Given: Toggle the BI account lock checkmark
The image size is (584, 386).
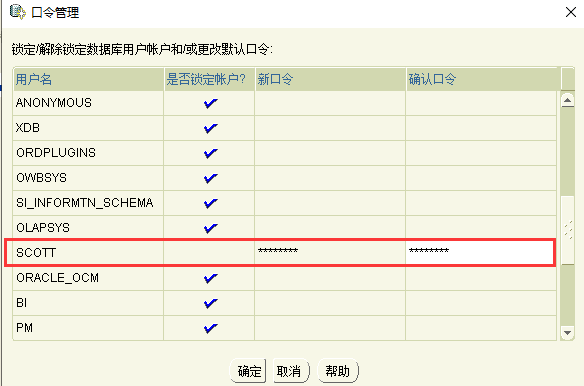Looking at the screenshot, I should click(x=210, y=303).
